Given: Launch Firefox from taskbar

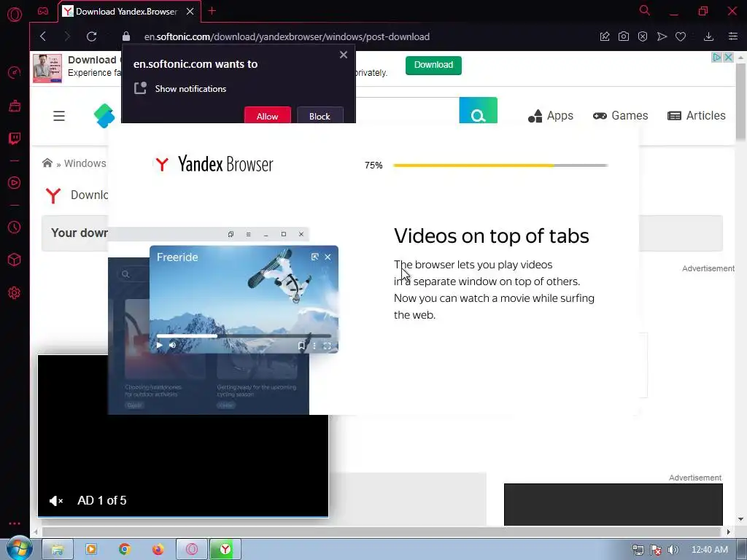Looking at the screenshot, I should click(158, 550).
